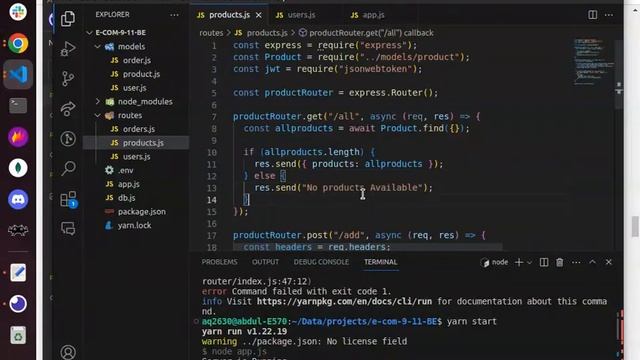
Task: Open the share arrow icon in activity bar
Action: pos(68,108)
